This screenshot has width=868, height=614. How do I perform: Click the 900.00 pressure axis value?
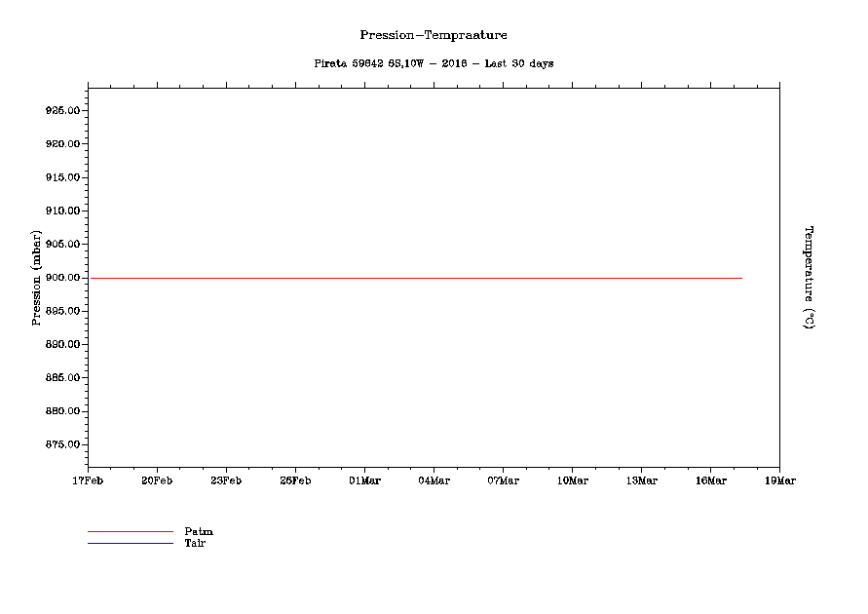pos(61,278)
